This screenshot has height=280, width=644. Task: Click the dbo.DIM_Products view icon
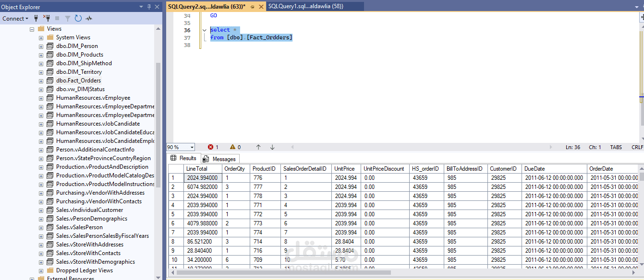coord(49,55)
